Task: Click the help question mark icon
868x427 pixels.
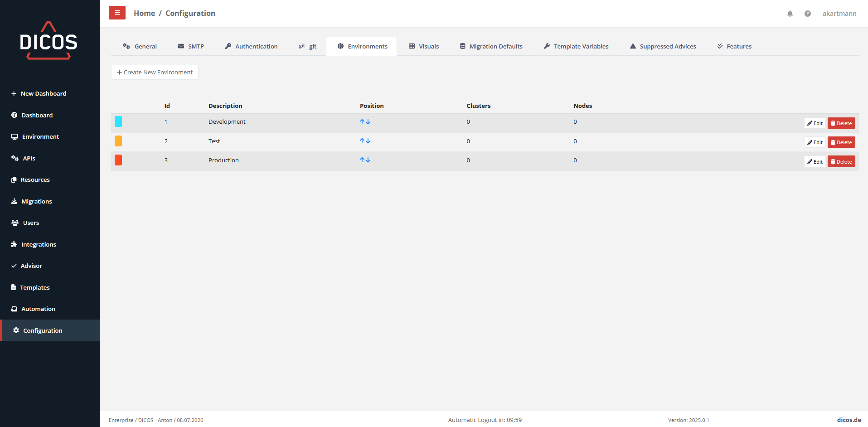Action: (808, 14)
